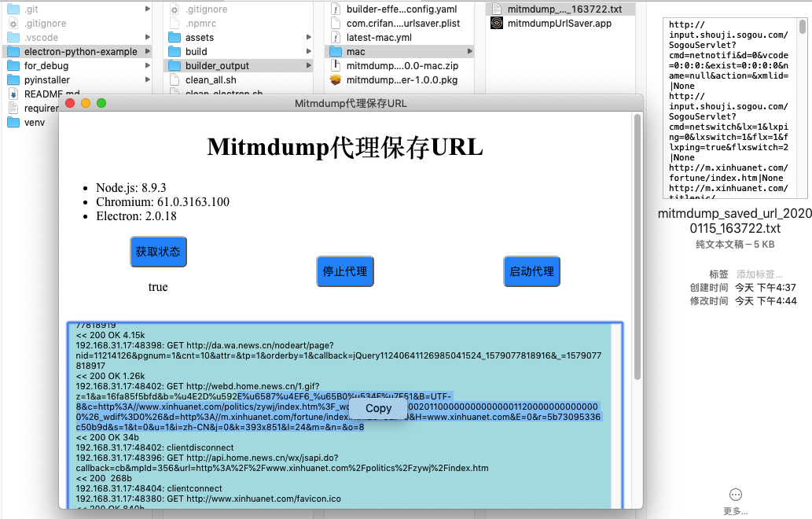Click inside the proxy log text area
This screenshot has height=519, width=812.
tap(340, 472)
